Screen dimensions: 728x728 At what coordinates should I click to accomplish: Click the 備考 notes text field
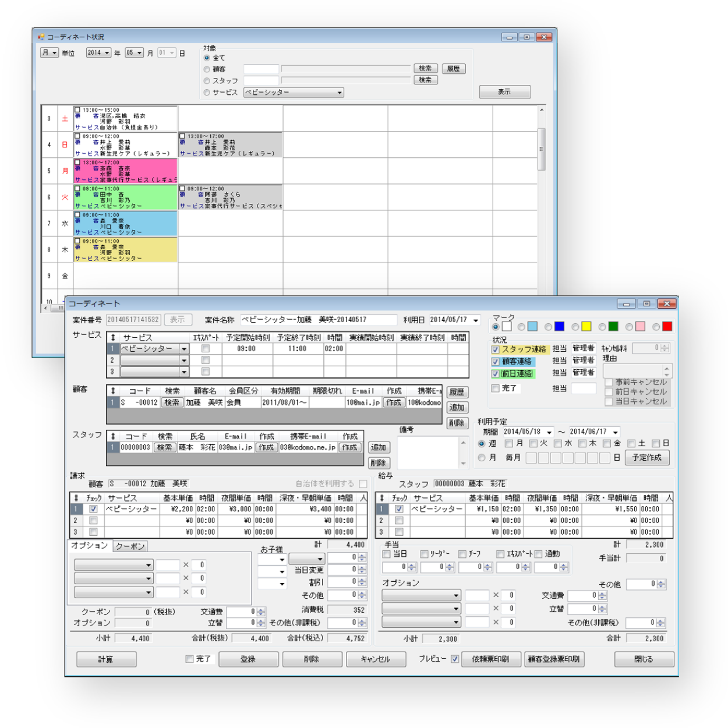tap(428, 452)
